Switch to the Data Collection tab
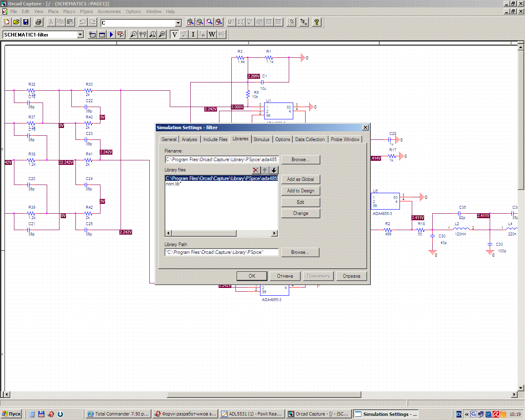Viewport: 525px width, 420px height. tap(310, 139)
